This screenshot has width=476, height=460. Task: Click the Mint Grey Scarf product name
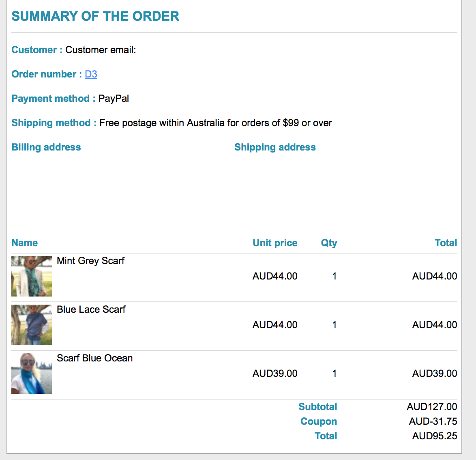point(90,261)
